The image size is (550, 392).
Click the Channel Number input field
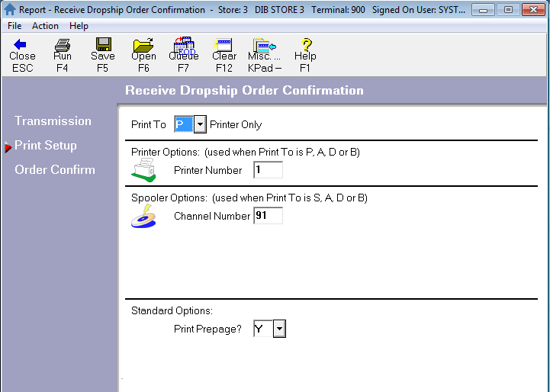click(268, 215)
